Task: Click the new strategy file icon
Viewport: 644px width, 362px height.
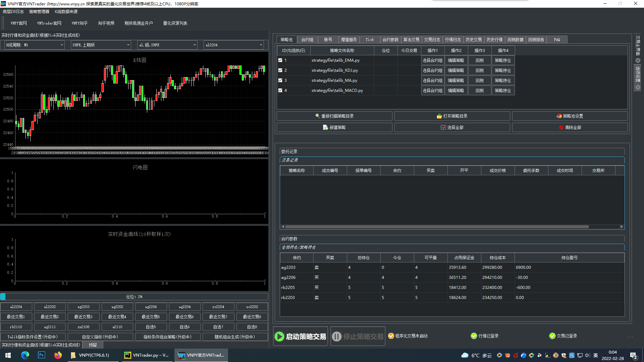Action: [325, 127]
